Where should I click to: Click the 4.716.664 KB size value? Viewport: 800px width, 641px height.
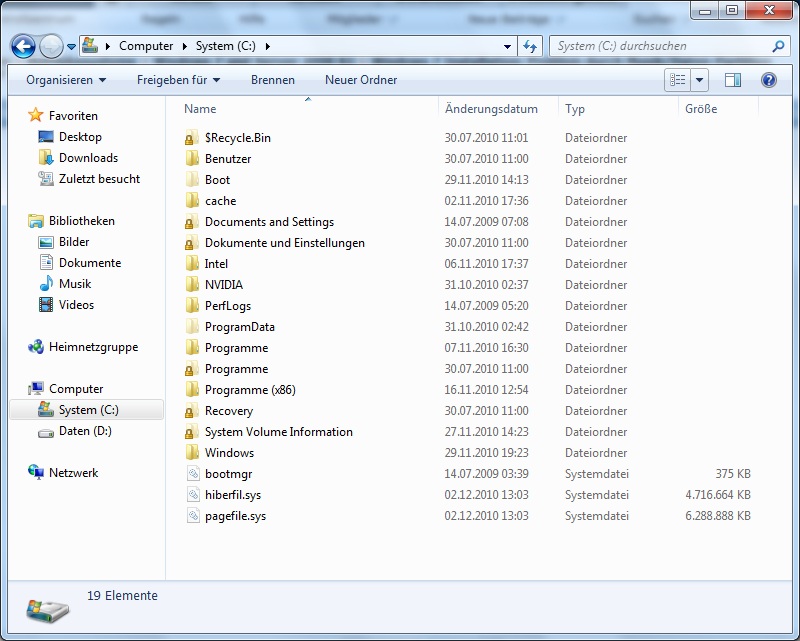[718, 495]
